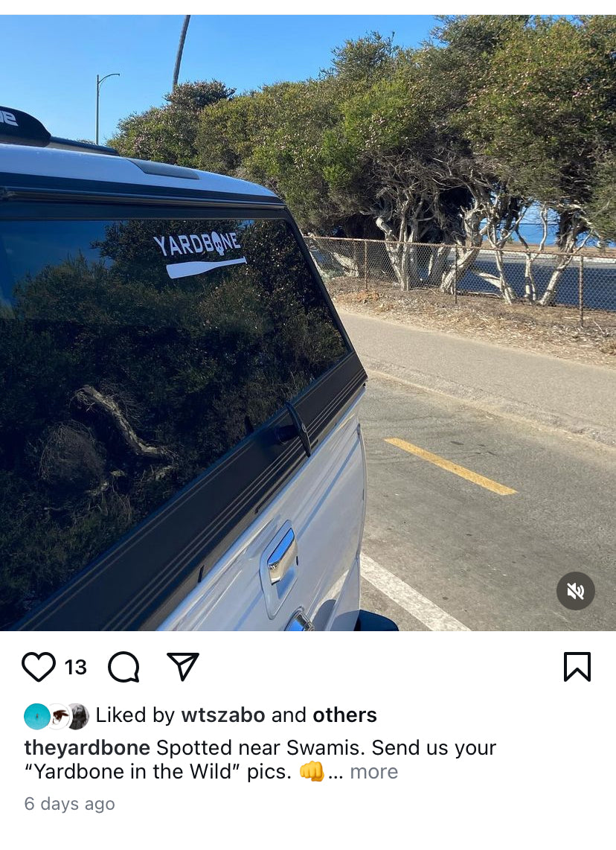Share the post via paper plane icon

pos(183,666)
